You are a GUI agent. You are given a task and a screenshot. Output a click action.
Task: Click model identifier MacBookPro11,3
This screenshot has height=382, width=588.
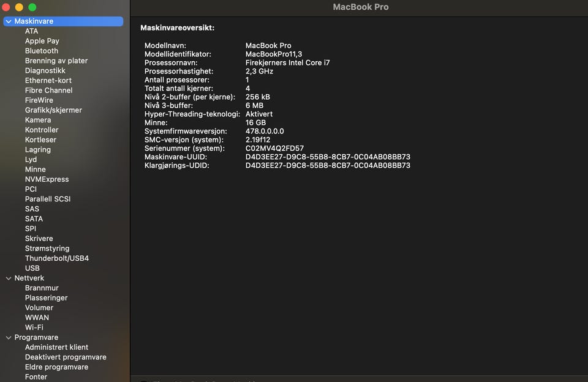pos(274,54)
